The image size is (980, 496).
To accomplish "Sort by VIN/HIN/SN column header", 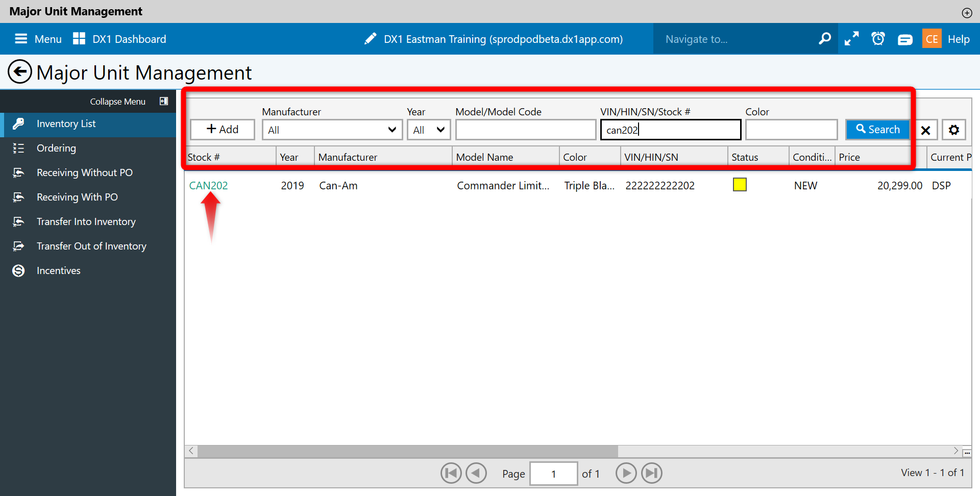I will [674, 157].
